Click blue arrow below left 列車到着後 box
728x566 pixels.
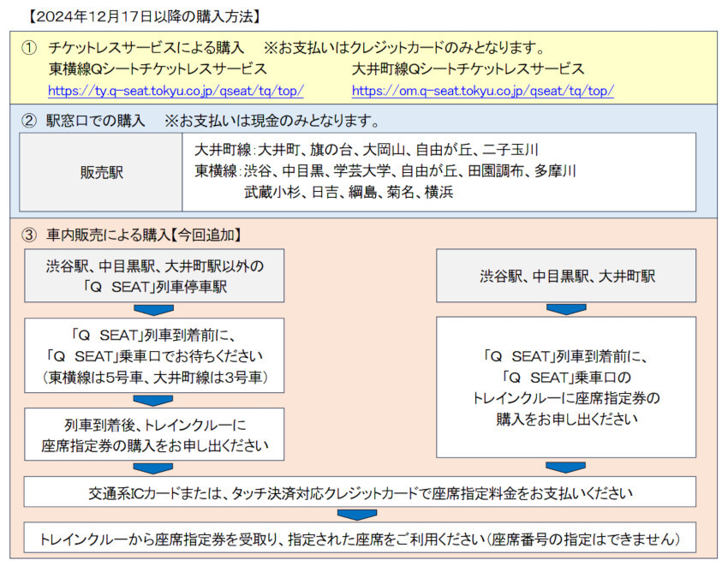click(154, 468)
